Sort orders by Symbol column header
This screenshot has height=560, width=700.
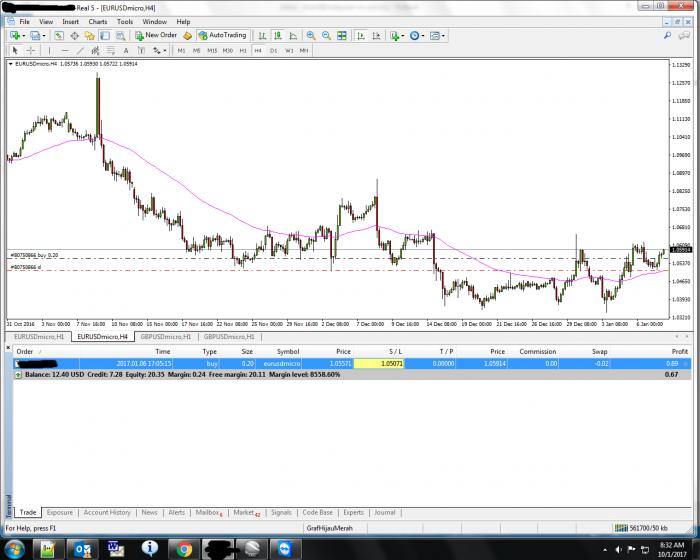coord(288,351)
